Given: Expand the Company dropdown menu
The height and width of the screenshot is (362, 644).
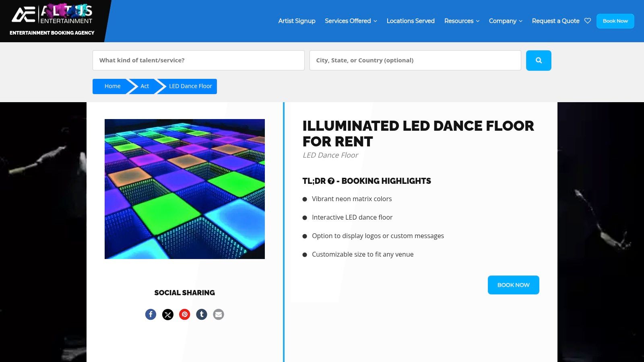Looking at the screenshot, I should tap(506, 21).
